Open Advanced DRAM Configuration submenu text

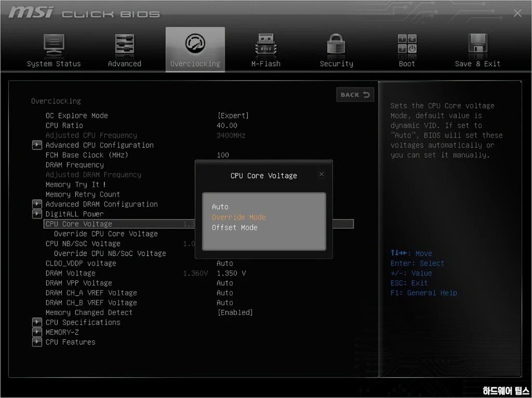101,204
